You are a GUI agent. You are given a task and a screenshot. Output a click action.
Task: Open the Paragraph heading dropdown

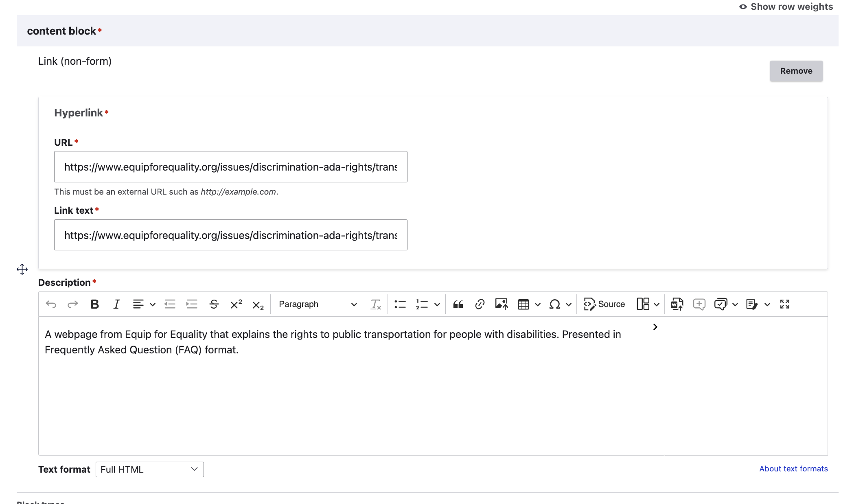[x=318, y=304]
